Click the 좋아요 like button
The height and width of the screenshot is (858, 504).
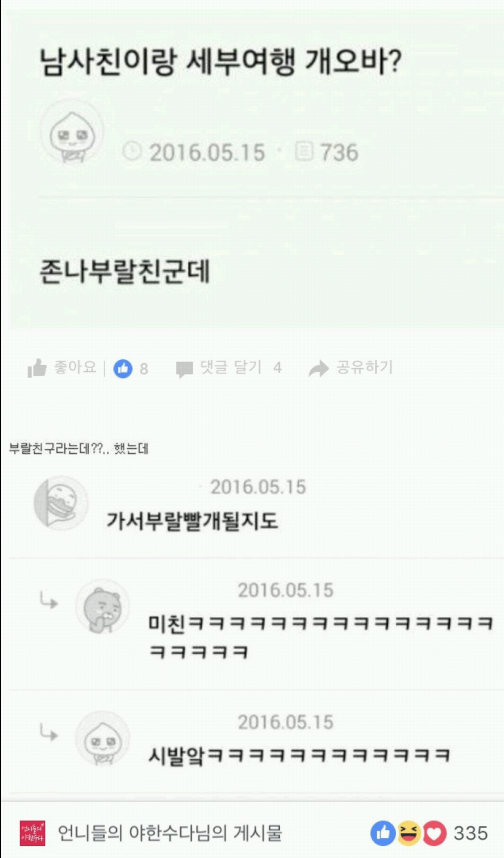coord(75,367)
